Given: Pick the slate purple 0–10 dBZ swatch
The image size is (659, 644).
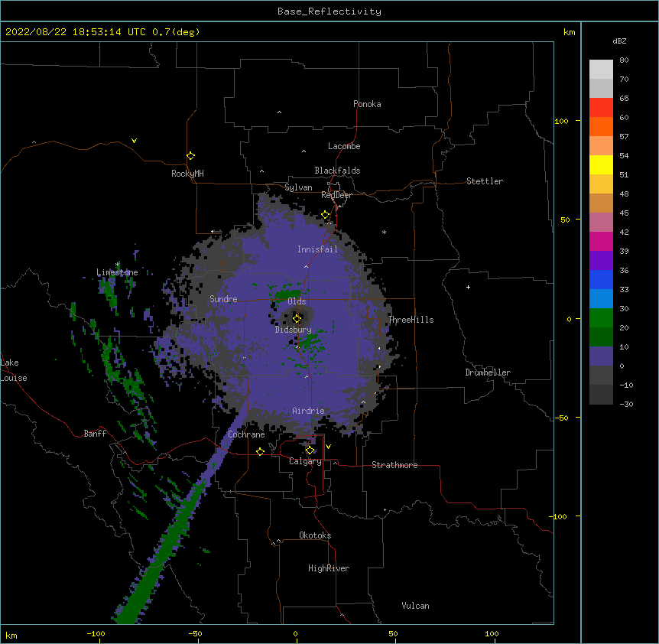Looking at the screenshot, I should [x=601, y=356].
